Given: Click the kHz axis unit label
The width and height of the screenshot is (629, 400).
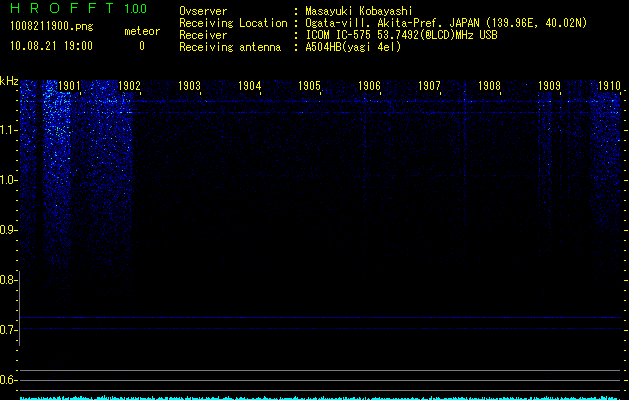Looking at the screenshot, I should (9, 81).
